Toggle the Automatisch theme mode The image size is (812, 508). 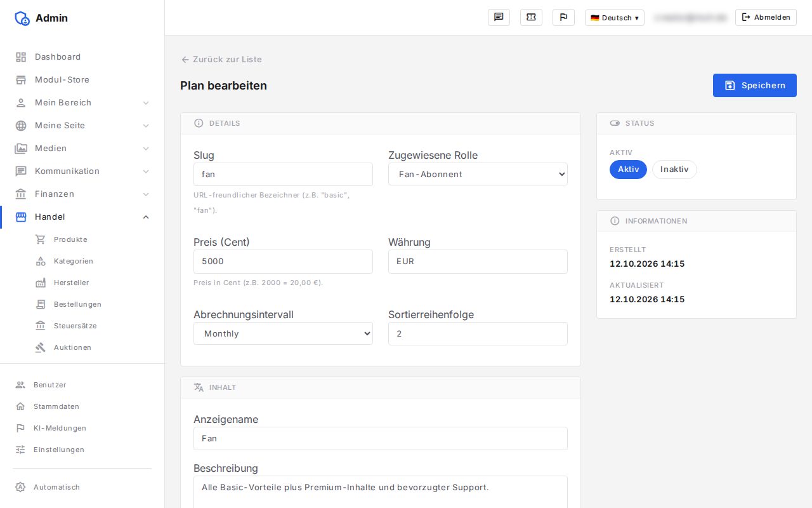[x=82, y=487]
